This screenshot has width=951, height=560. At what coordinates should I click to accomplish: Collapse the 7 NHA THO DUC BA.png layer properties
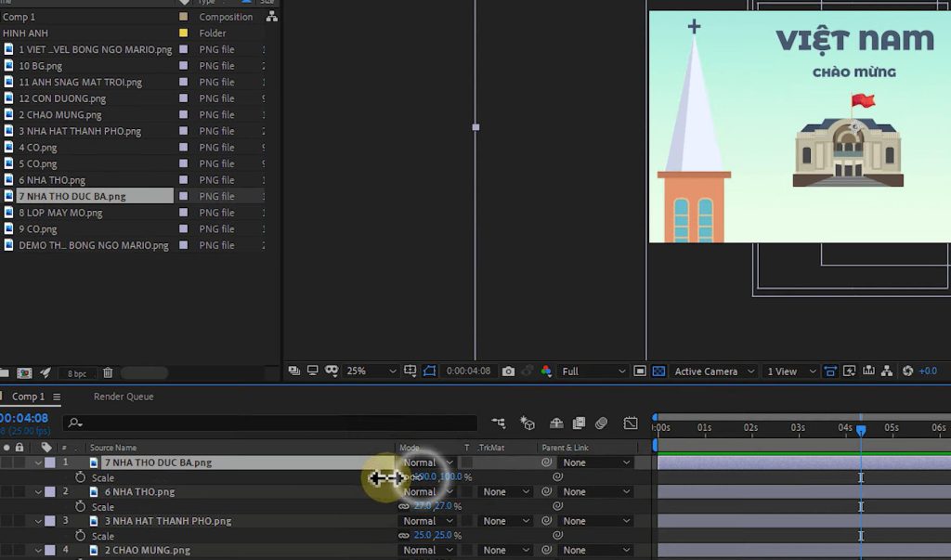[x=38, y=462]
